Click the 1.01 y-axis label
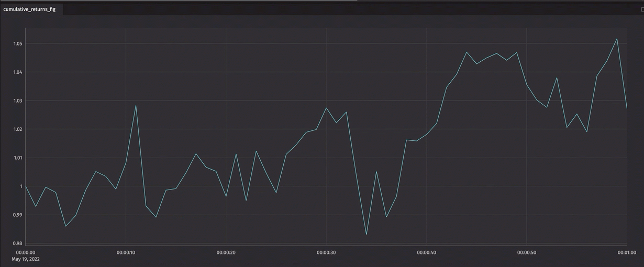This screenshot has width=644, height=267. [x=18, y=158]
